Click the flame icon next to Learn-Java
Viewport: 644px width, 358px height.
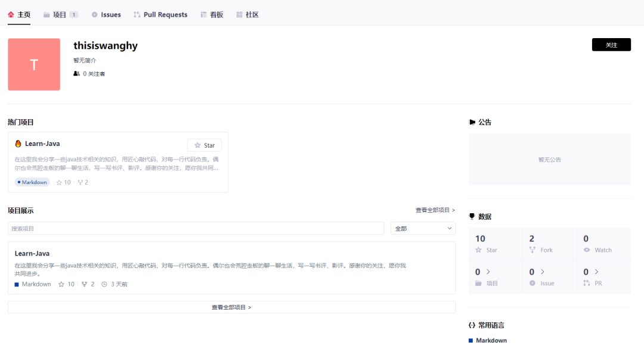[18, 144]
